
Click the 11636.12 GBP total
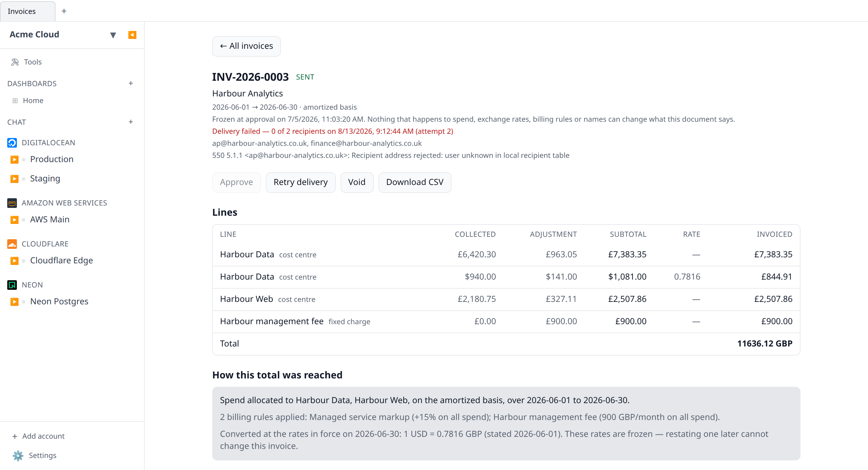coord(765,344)
